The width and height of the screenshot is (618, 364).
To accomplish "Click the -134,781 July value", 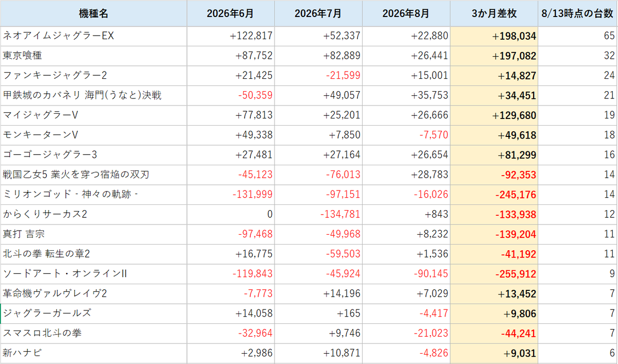I will tap(318, 215).
